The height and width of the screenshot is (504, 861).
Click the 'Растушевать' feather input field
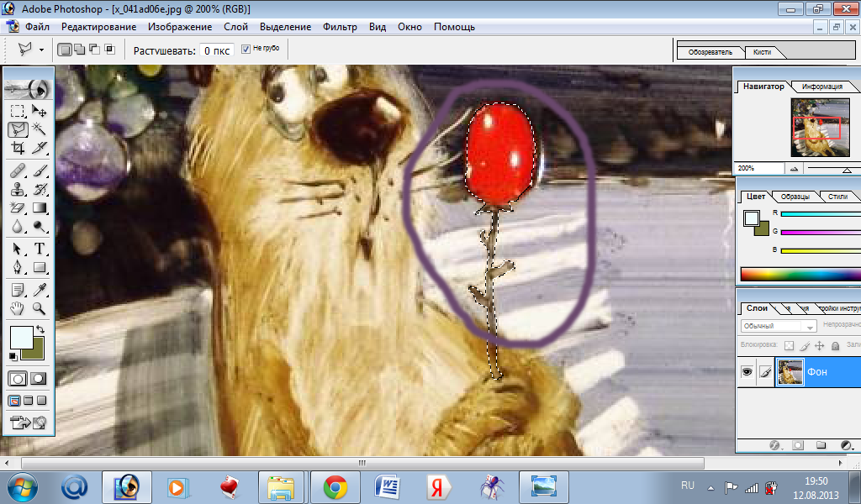pyautogui.click(x=216, y=50)
